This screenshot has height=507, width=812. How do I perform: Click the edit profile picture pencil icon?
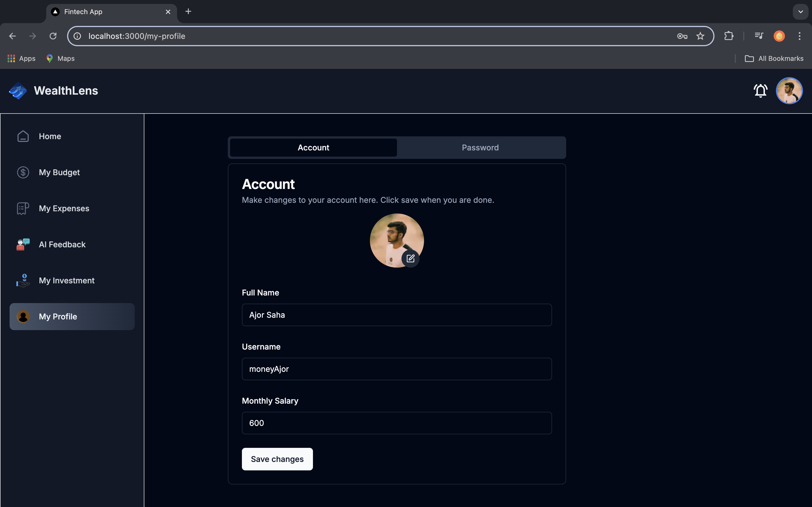click(410, 259)
